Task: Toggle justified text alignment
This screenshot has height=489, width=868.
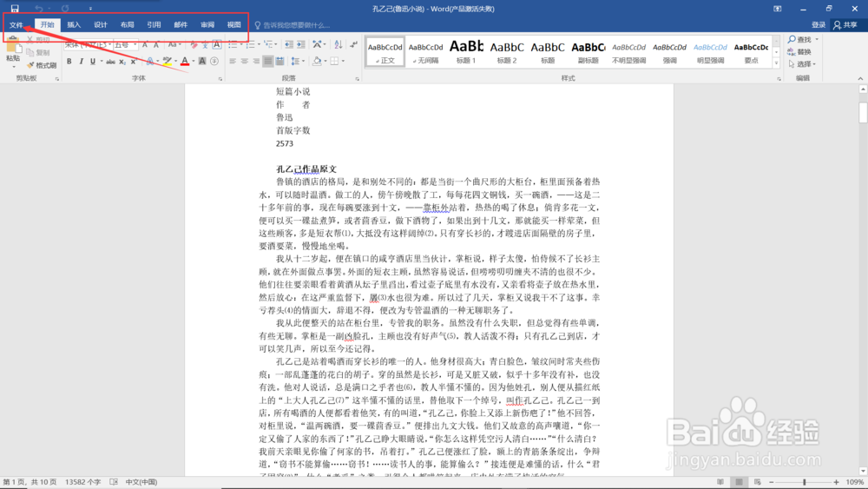Action: 268,62
